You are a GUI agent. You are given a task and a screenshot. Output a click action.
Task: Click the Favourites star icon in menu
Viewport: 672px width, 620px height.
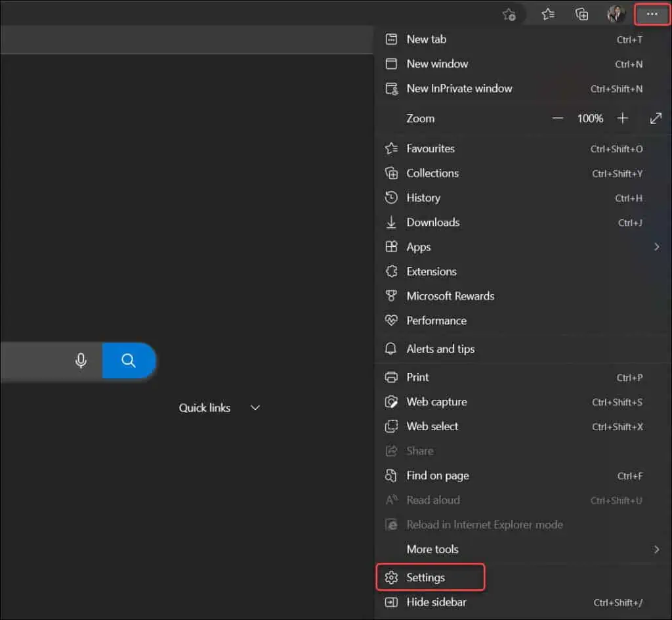391,149
